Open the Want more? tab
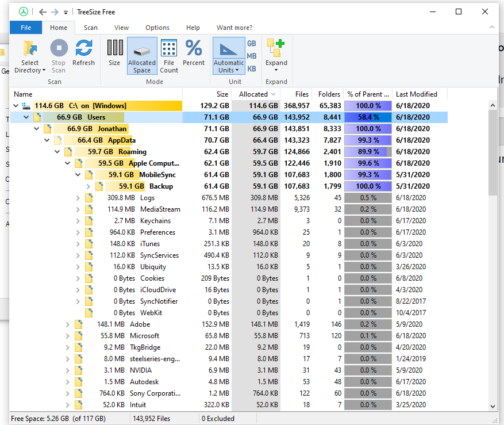The height and width of the screenshot is (425, 504). coord(234,28)
